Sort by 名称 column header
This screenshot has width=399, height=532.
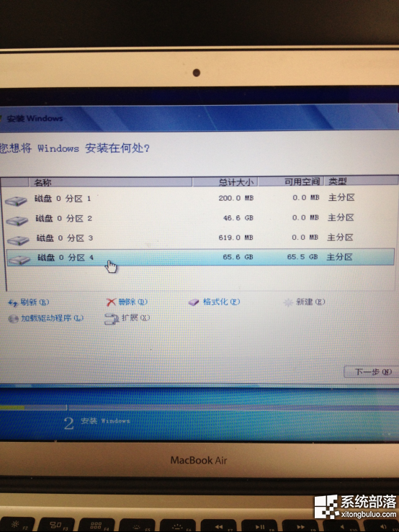[x=110, y=183]
